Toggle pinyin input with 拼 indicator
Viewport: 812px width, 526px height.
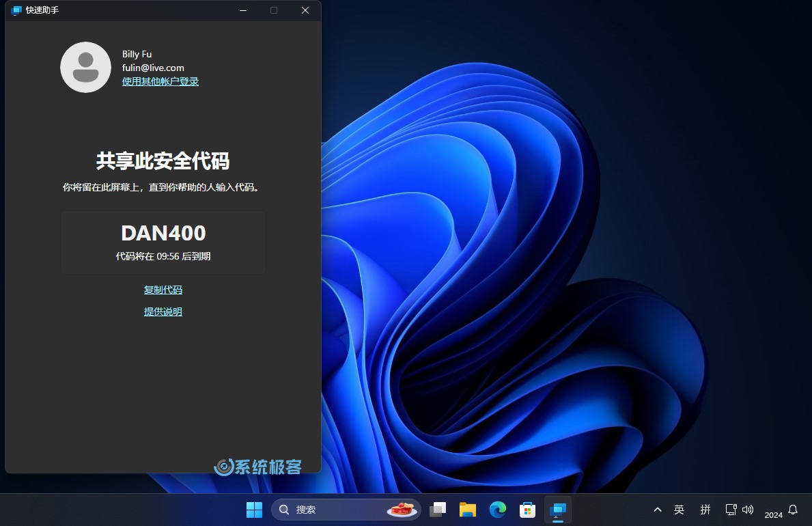pos(705,510)
